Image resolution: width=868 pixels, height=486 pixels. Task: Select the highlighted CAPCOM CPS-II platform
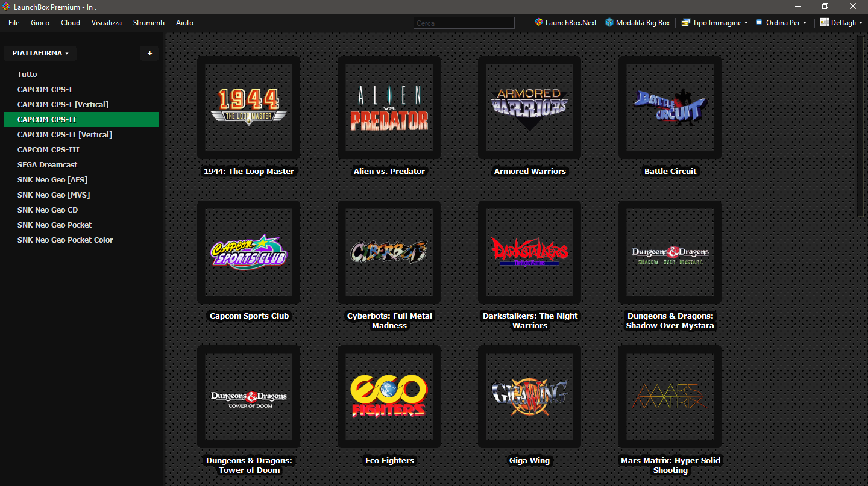[x=81, y=119]
